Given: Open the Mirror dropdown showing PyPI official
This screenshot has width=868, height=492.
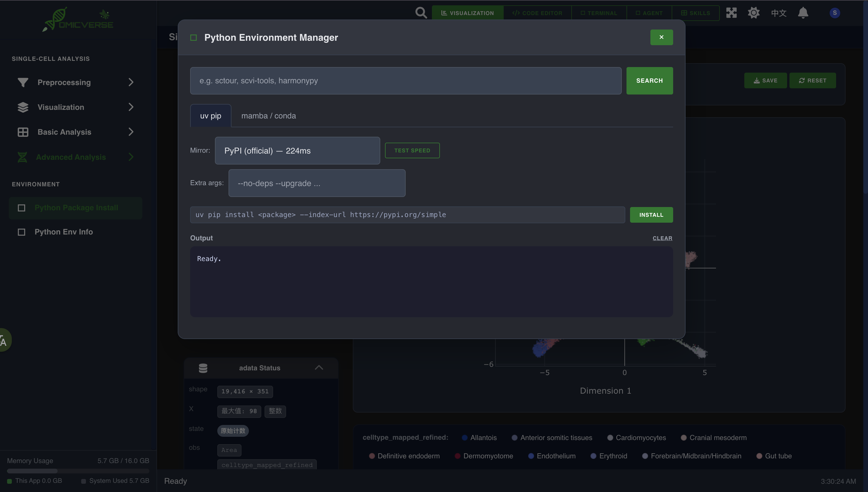Looking at the screenshot, I should [x=297, y=151].
